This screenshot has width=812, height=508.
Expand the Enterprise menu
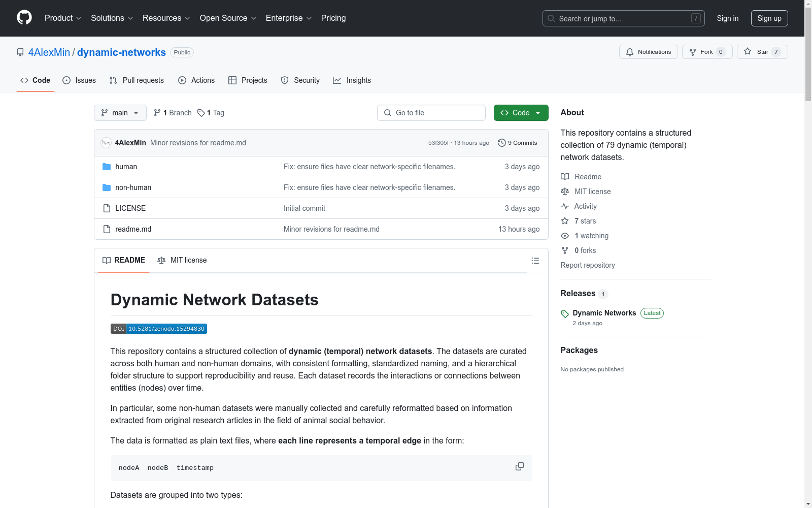289,18
